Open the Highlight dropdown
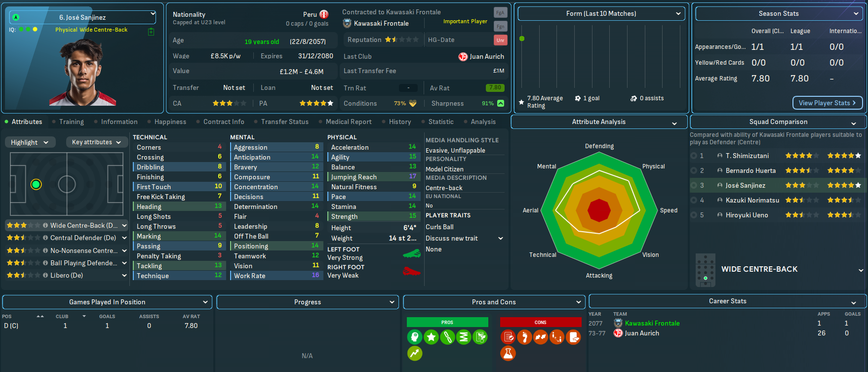 click(x=30, y=142)
